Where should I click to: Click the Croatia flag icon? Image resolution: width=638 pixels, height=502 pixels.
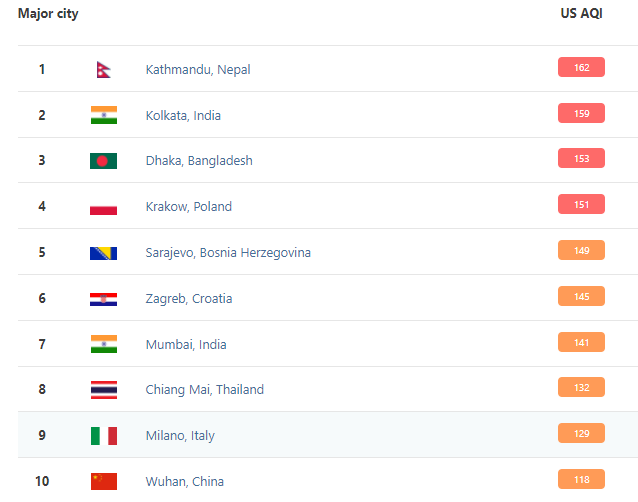click(x=103, y=299)
